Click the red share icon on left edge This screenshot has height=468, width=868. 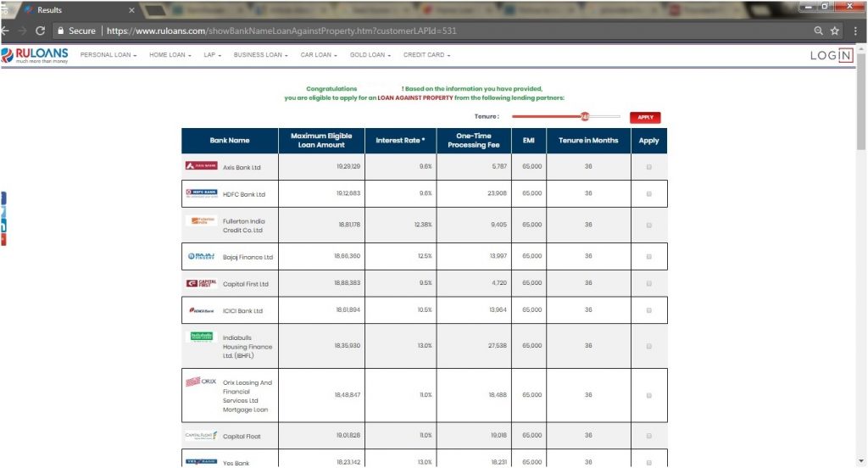(x=3, y=239)
